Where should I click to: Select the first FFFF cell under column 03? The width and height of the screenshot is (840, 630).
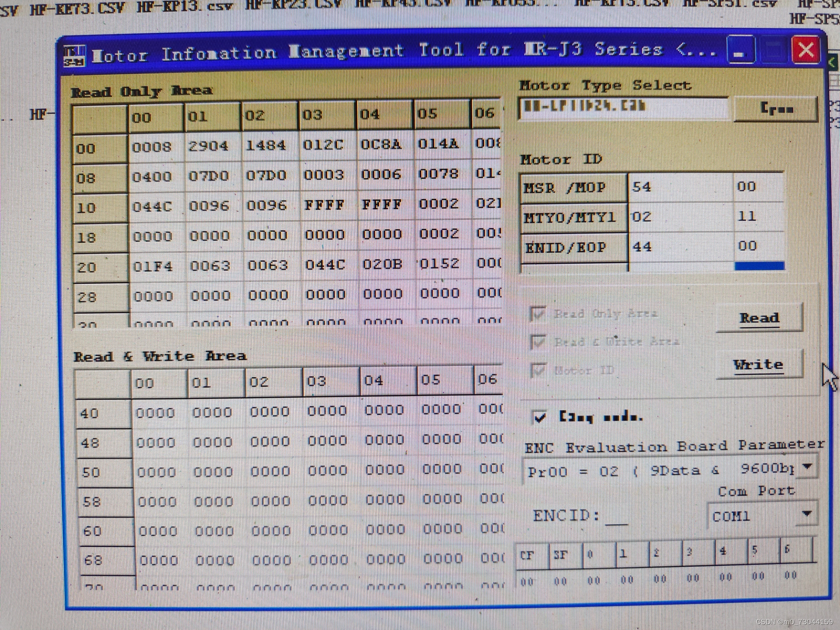(x=327, y=205)
